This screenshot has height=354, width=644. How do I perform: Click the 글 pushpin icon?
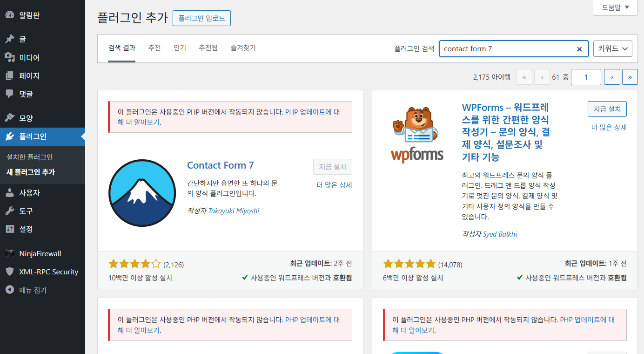click(10, 39)
